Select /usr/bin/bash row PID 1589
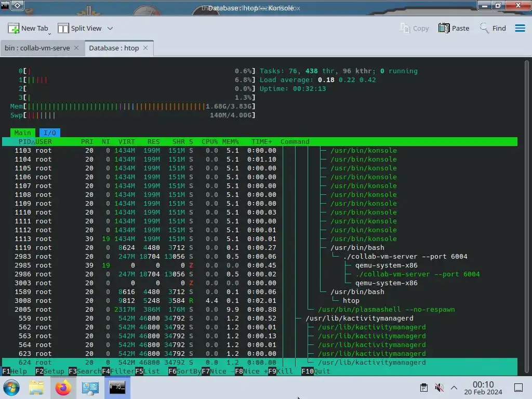Viewport: 532px width, 399px height. [260, 292]
